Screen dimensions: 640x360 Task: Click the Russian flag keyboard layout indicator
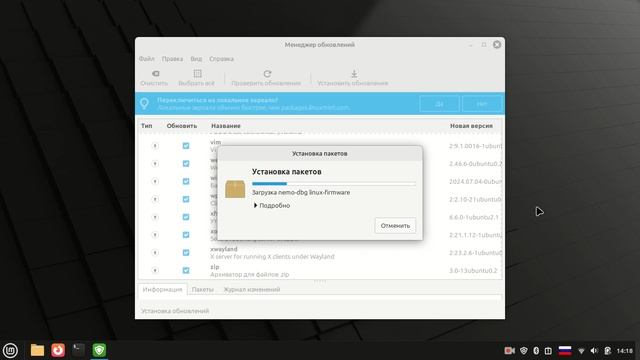tap(565, 351)
